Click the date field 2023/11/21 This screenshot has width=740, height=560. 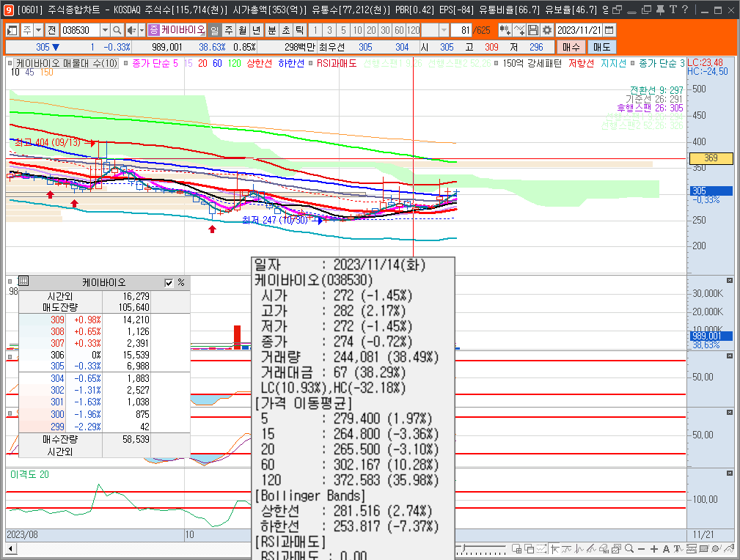(579, 30)
